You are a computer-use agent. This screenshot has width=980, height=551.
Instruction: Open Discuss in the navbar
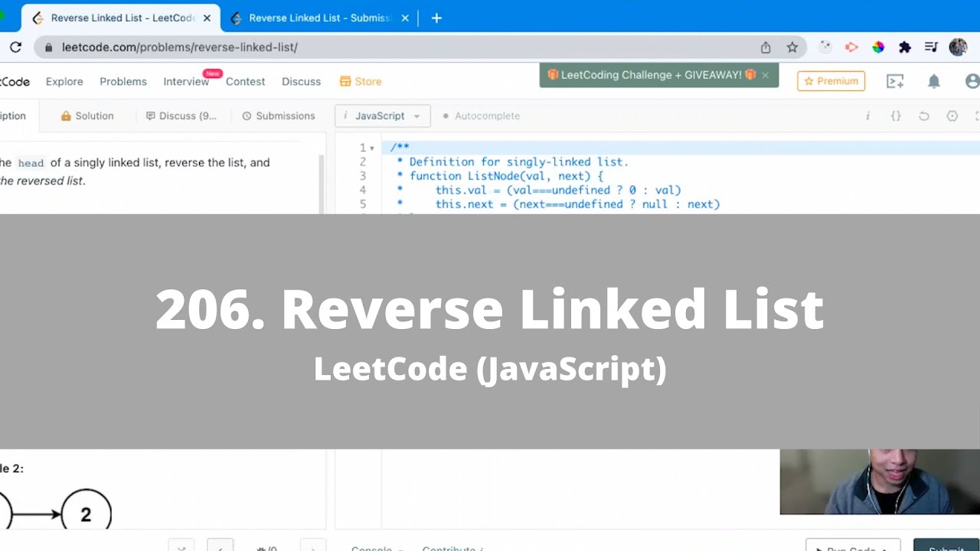[301, 81]
